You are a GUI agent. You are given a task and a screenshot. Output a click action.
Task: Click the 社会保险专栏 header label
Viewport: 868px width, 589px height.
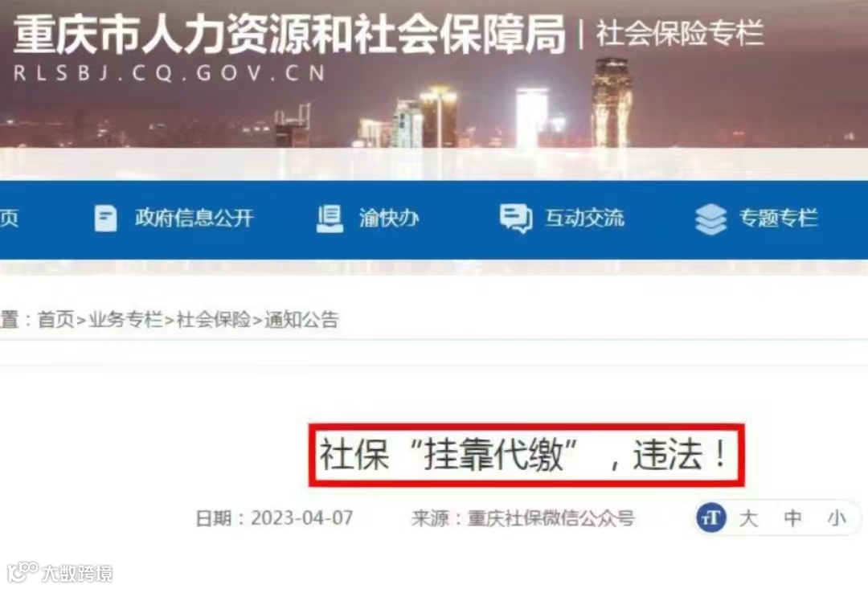680,33
